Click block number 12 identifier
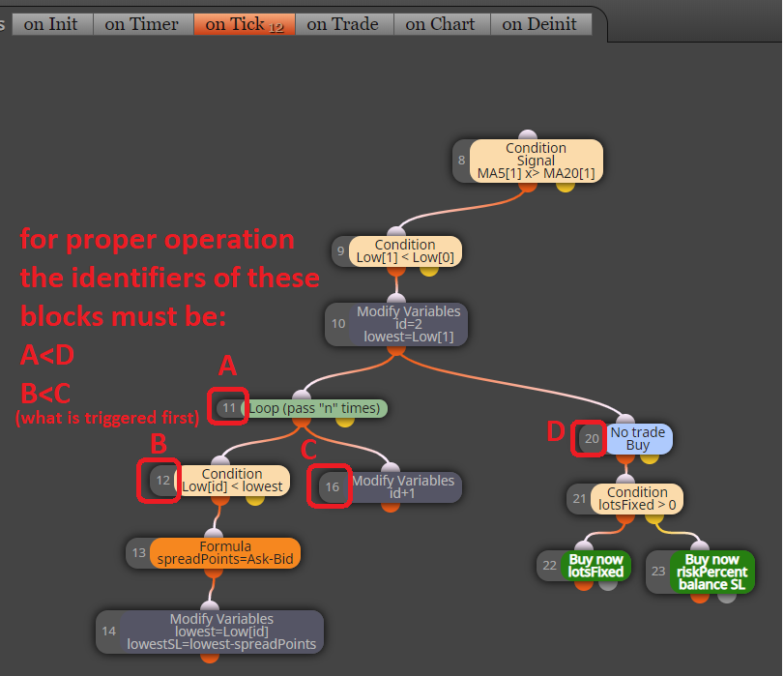The height and width of the screenshot is (676, 784). pyautogui.click(x=163, y=481)
